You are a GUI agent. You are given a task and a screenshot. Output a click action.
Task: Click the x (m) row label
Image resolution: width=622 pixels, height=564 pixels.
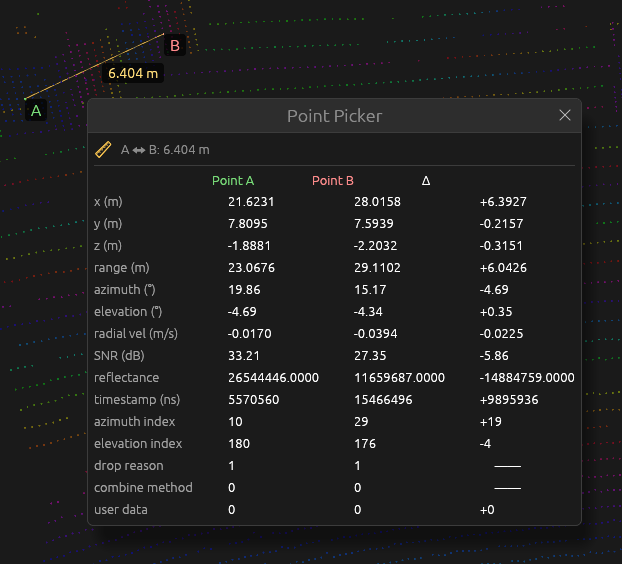[x=108, y=202]
